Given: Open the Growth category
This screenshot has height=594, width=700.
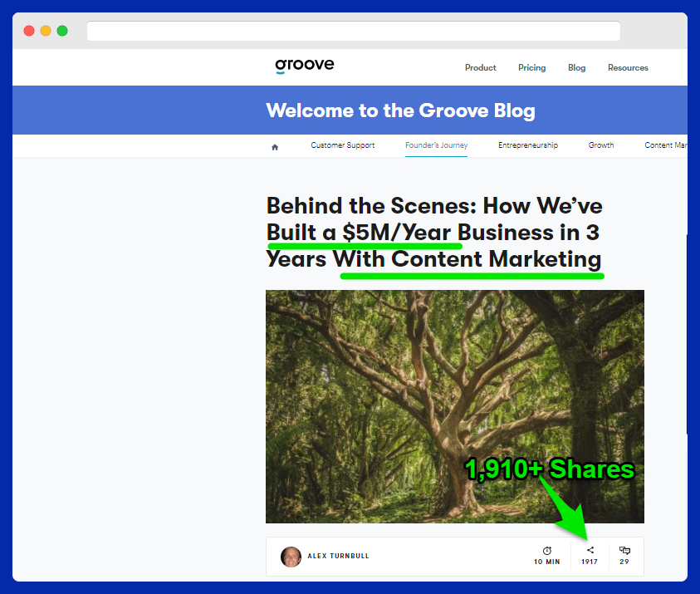Looking at the screenshot, I should click(601, 145).
